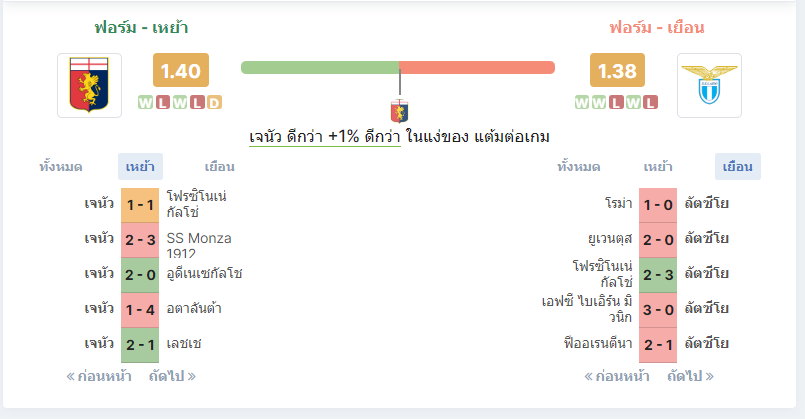805x419 pixels.
Task: Open the Genoa 2 - 3 SS Monza score
Action: (140, 240)
